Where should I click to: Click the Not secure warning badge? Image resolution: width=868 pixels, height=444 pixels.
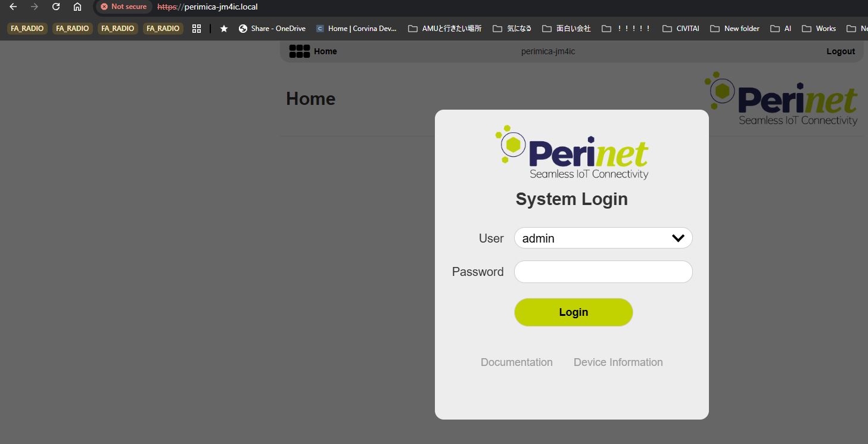pos(123,7)
